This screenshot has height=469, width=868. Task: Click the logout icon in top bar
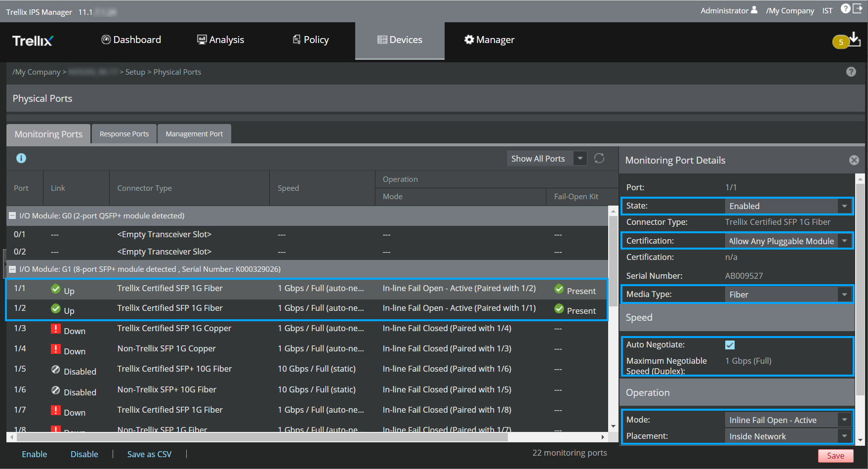click(x=858, y=8)
